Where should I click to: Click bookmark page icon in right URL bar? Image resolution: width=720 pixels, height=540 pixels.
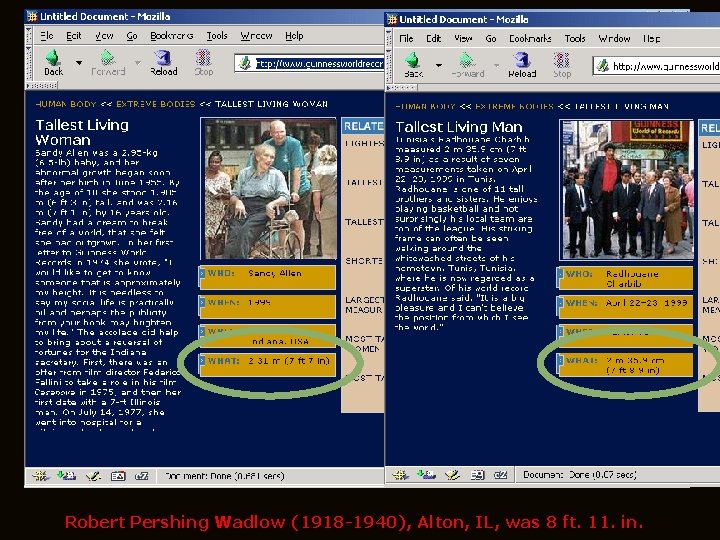(x=602, y=67)
